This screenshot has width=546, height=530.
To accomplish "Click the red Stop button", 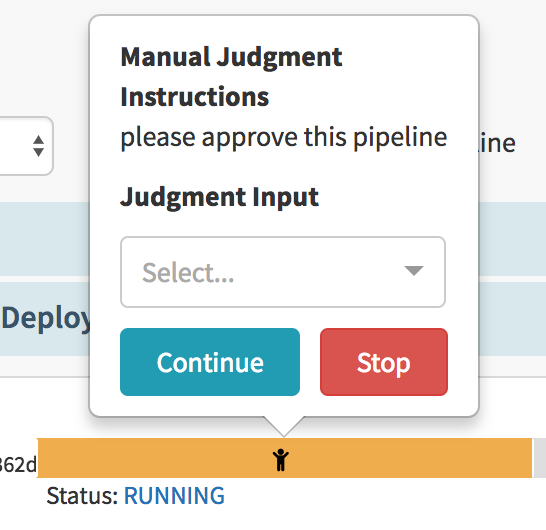I will 384,362.
